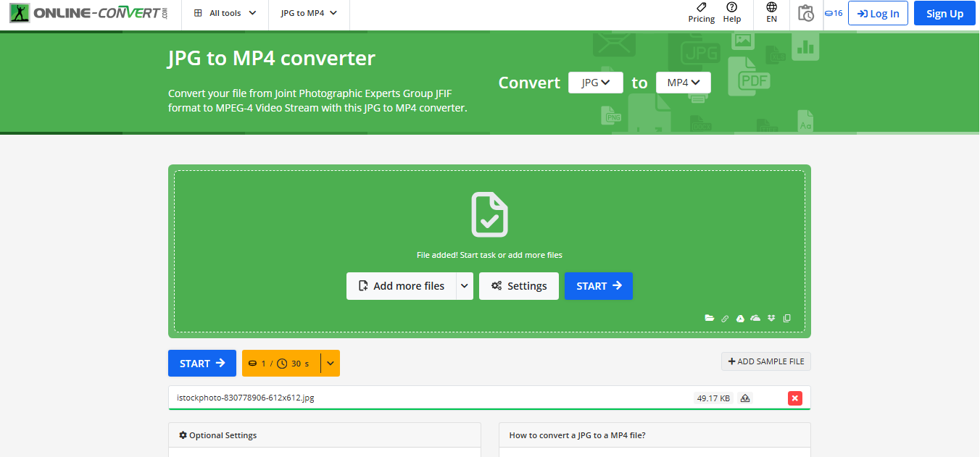Add a file from OneDrive cloud storage
Screen dimensions: 980x457
pos(755,318)
